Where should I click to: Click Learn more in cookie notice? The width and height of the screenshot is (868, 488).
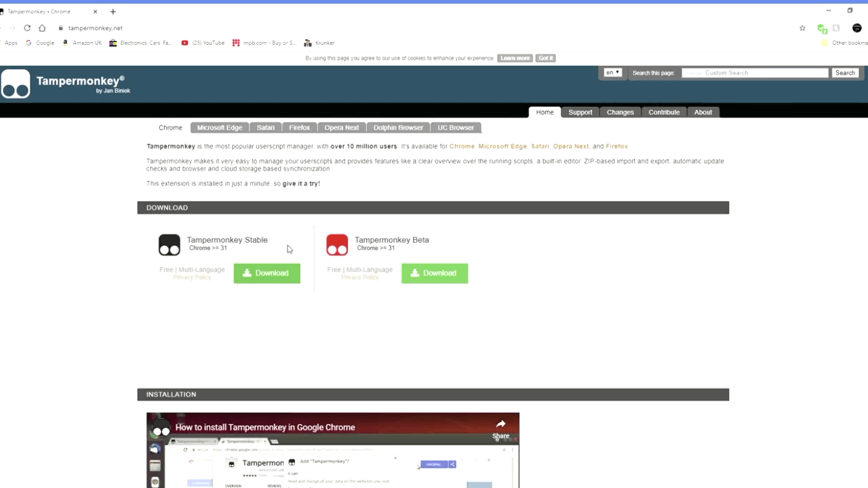click(515, 58)
